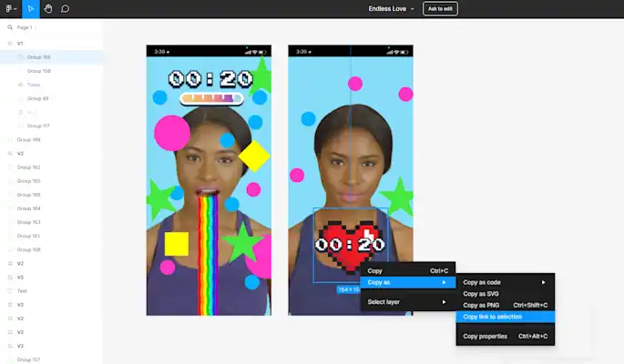
Task: Open the Figma main menu icon
Action: pyautogui.click(x=11, y=9)
